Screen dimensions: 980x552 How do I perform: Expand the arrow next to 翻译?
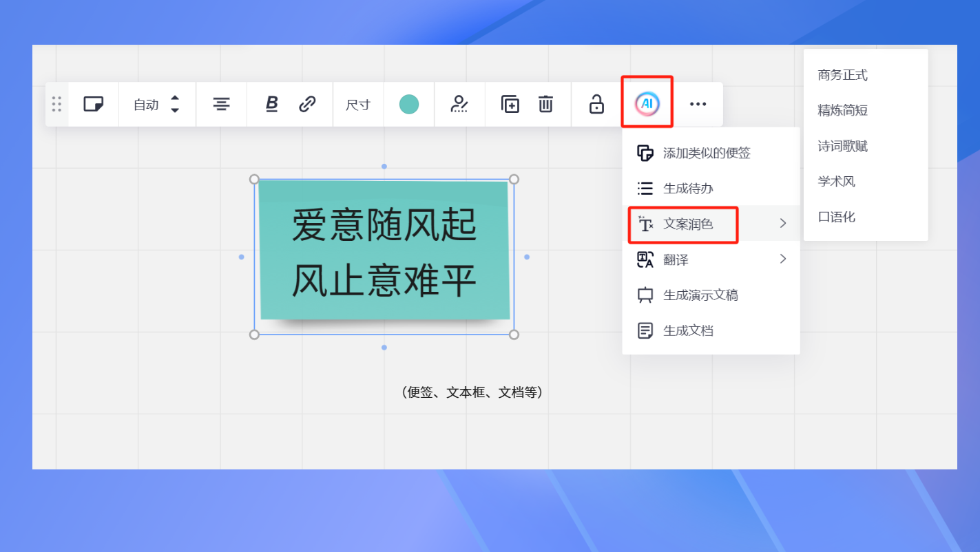tap(782, 259)
